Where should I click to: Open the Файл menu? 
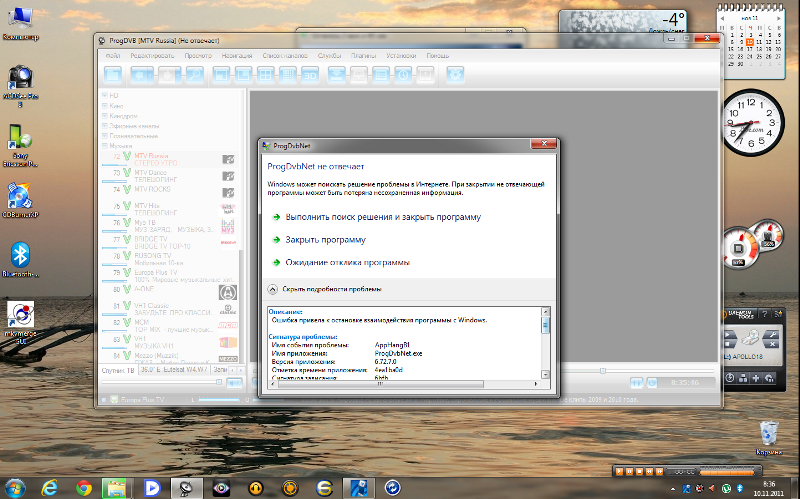[x=112, y=55]
